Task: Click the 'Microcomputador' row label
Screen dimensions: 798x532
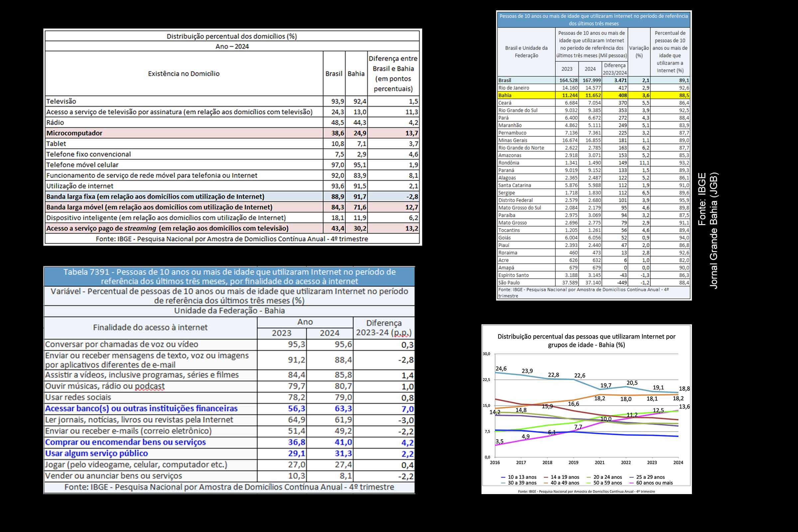Action: click(74, 133)
